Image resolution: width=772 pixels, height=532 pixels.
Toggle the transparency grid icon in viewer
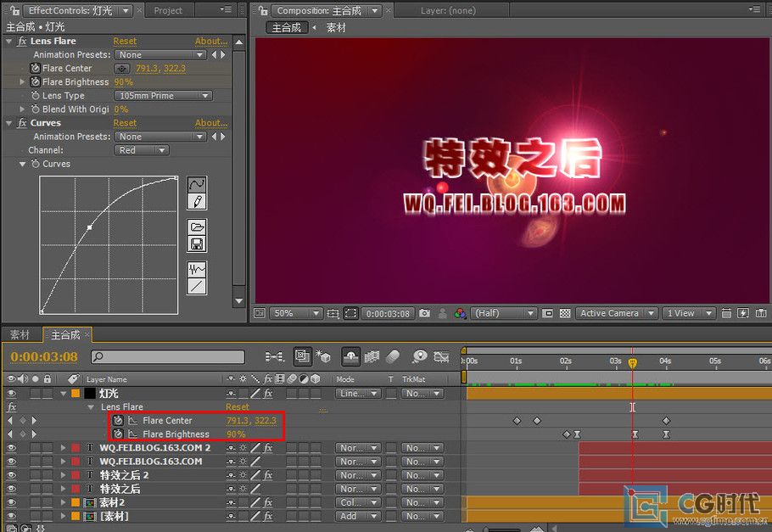tap(565, 313)
